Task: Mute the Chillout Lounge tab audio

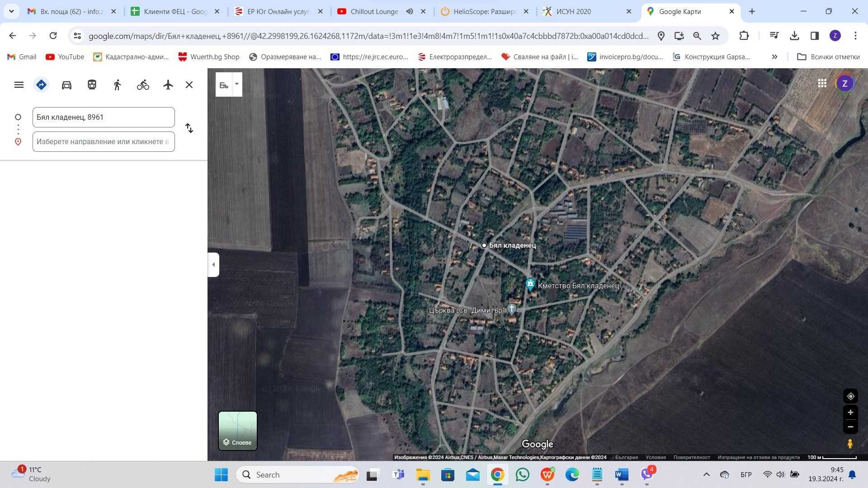Action: [410, 11]
